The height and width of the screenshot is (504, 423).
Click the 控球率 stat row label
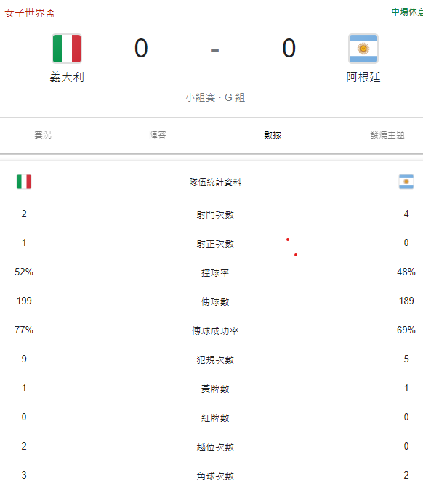(215, 272)
